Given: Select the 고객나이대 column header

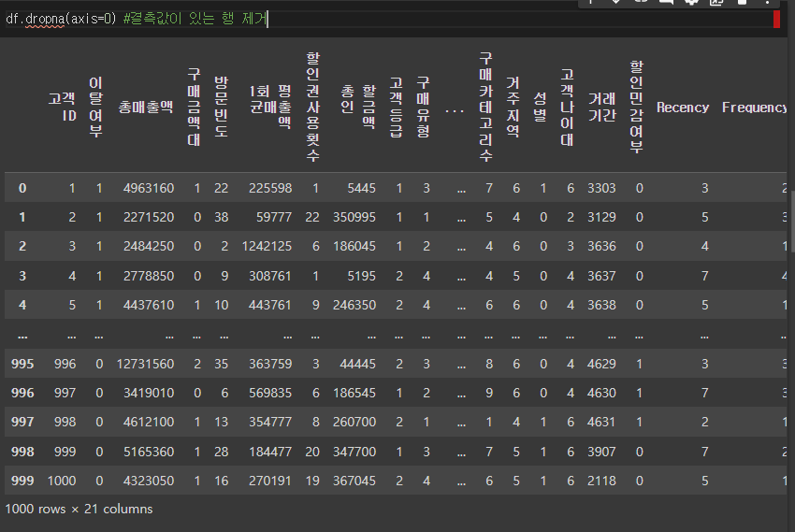Looking at the screenshot, I should pos(568,107).
